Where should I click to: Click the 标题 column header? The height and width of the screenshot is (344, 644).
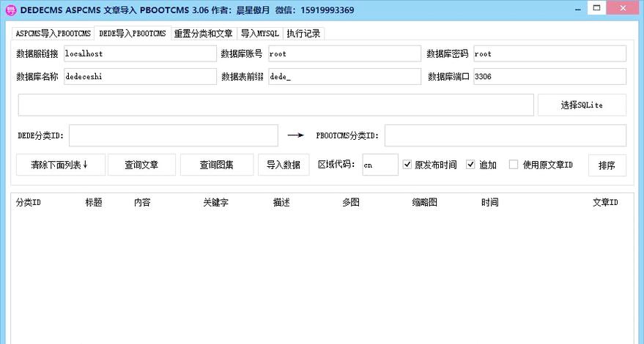click(x=94, y=203)
